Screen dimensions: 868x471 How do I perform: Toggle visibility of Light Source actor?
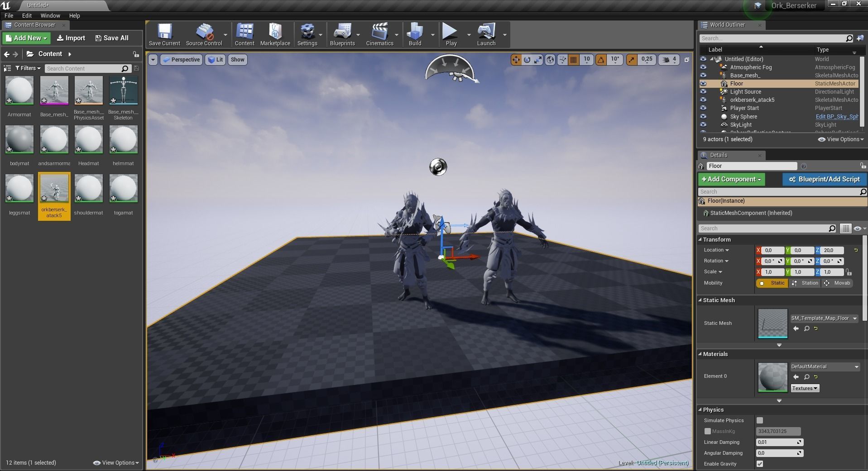703,92
